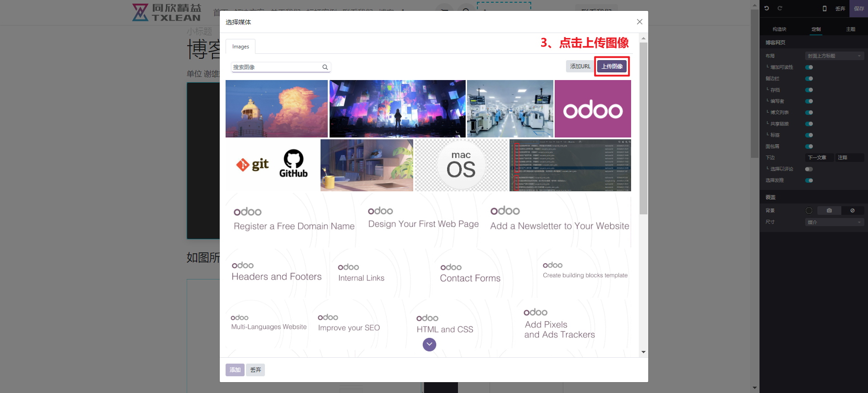Click the 添加 button in dialog footer
868x393 pixels.
coord(235,370)
